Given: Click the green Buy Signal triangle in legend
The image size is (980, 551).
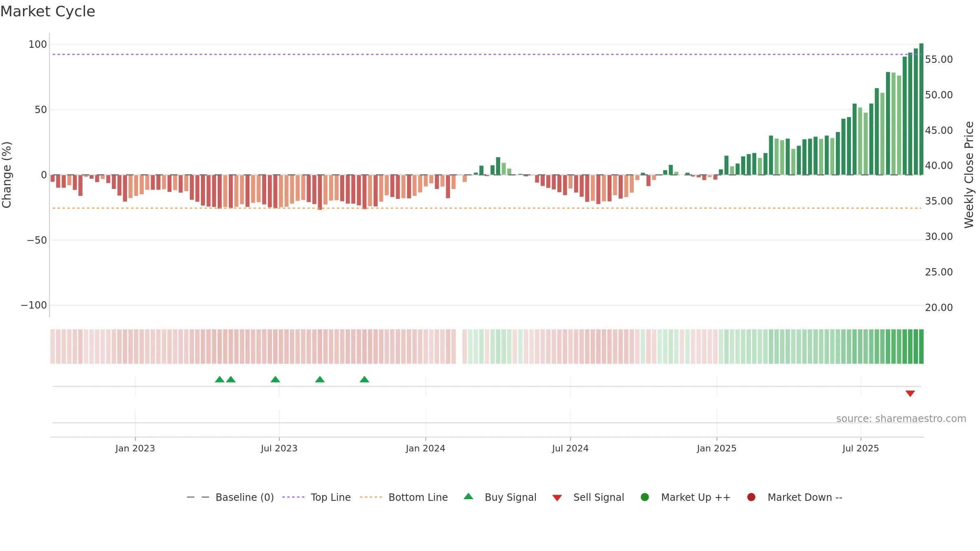Looking at the screenshot, I should 468,496.
